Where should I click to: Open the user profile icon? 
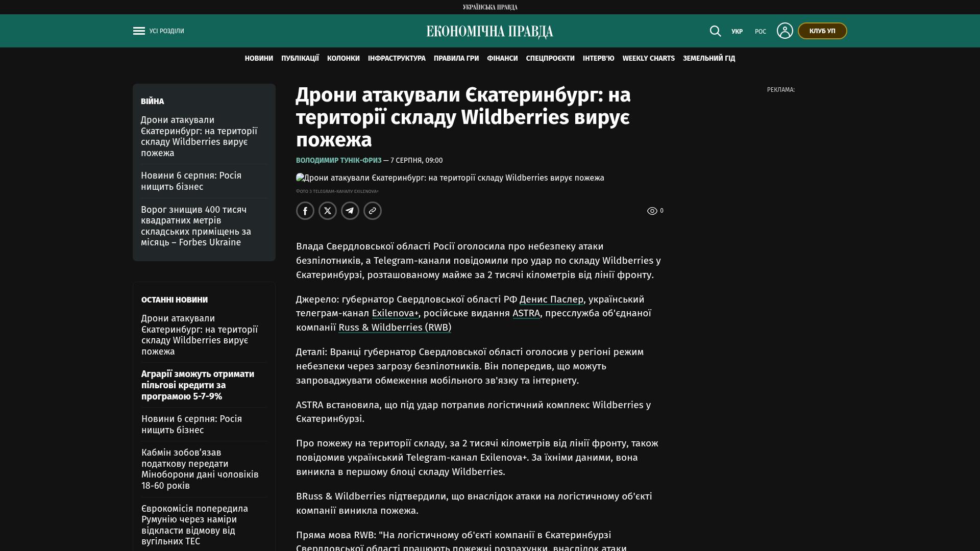coord(785,31)
